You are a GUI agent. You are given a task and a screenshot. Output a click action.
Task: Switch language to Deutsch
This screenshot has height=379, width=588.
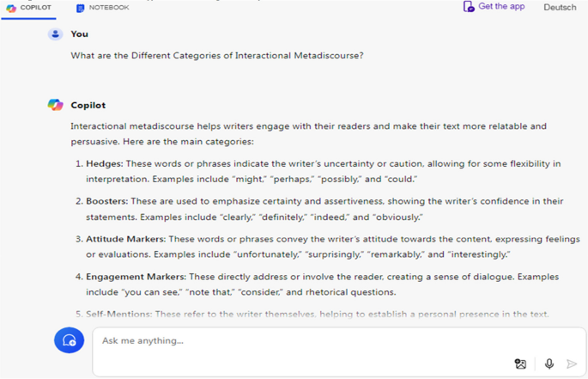pyautogui.click(x=560, y=7)
